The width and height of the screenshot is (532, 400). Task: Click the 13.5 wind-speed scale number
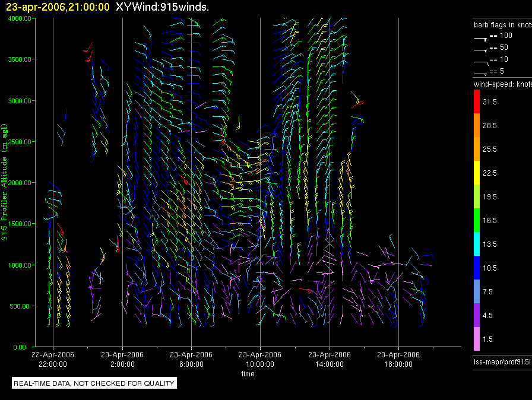490,244
